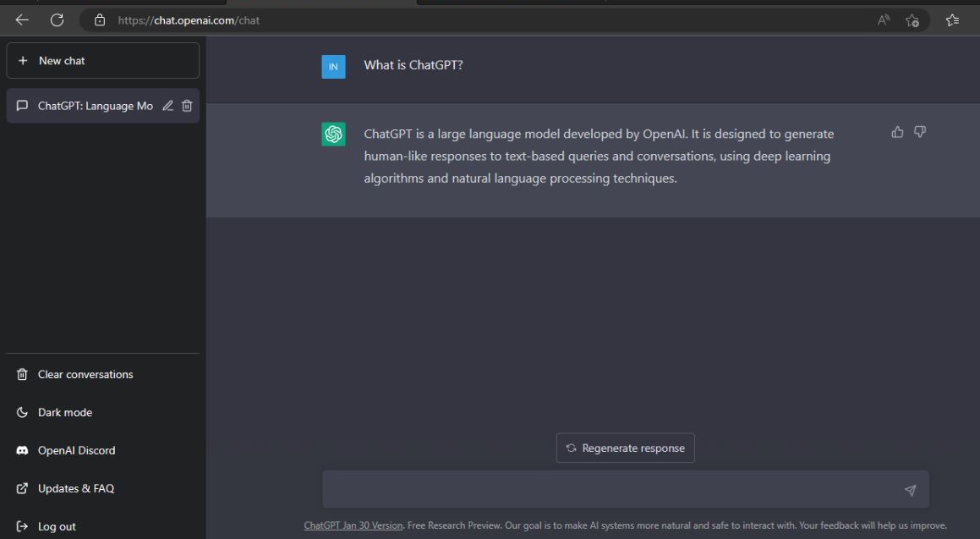980x539 pixels.
Task: Click the green ChatGPT logo avatar
Action: (333, 134)
